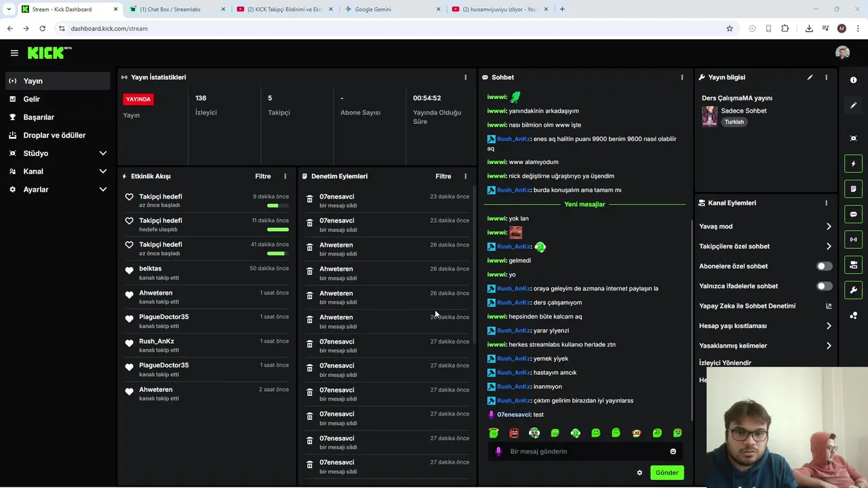The height and width of the screenshot is (488, 868).
Task: Click heart icon for Ahweteren 2 saat önce
Action: point(130,390)
